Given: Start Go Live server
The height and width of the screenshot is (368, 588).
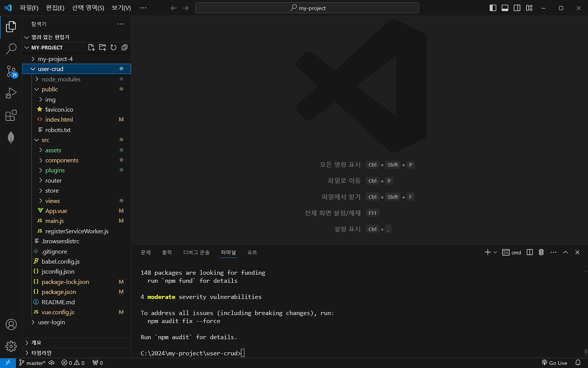Looking at the screenshot, I should tap(554, 363).
